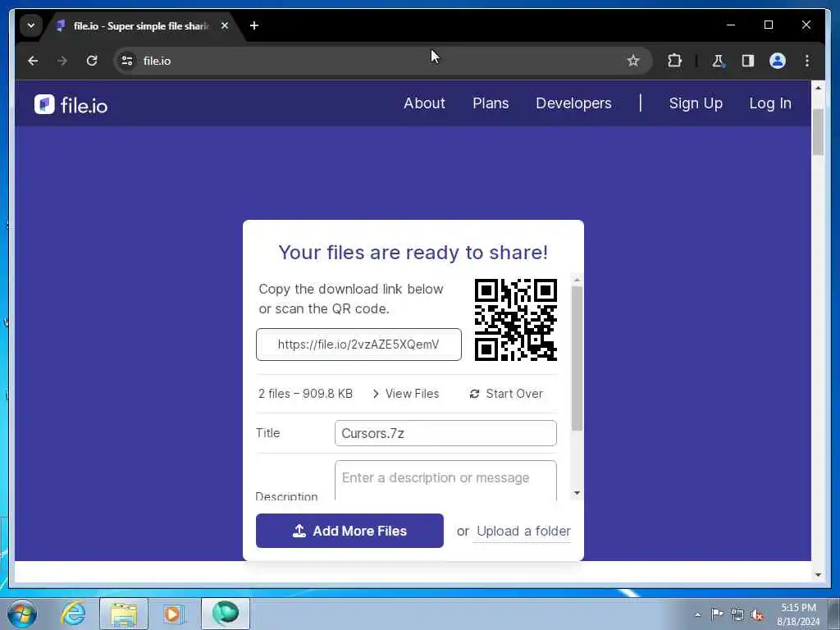The image size is (840, 630).
Task: Click the page scrollbar down arrow
Action: point(818,575)
